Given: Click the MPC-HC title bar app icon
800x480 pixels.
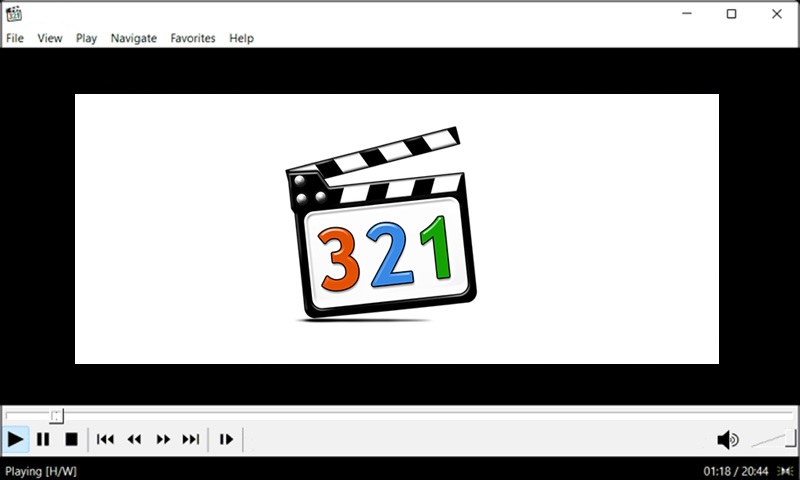Looking at the screenshot, I should tap(14, 14).
